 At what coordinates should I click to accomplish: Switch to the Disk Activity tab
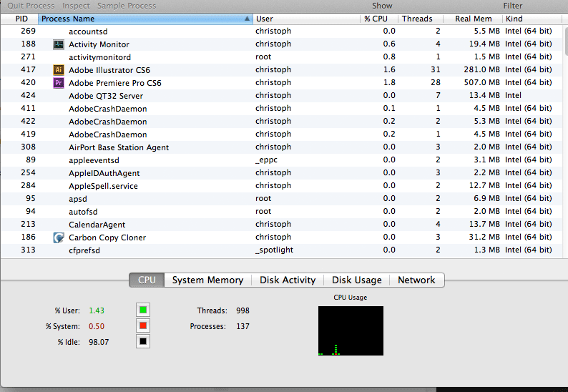pyautogui.click(x=288, y=280)
